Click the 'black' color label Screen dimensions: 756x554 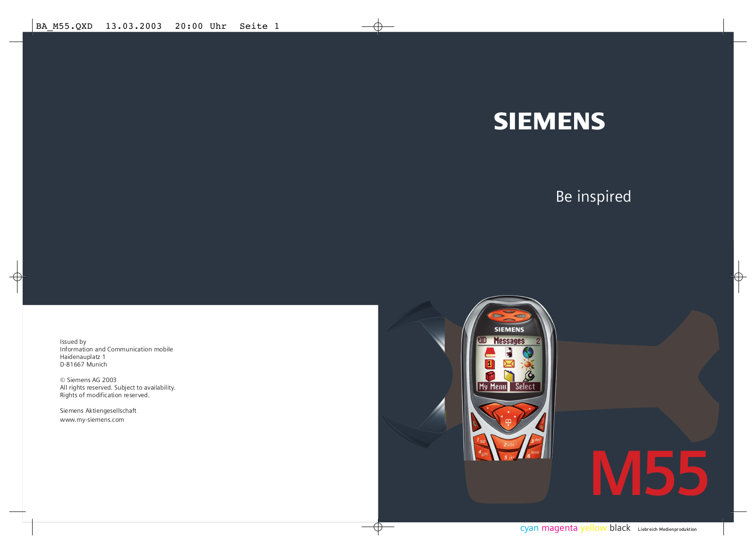620,528
